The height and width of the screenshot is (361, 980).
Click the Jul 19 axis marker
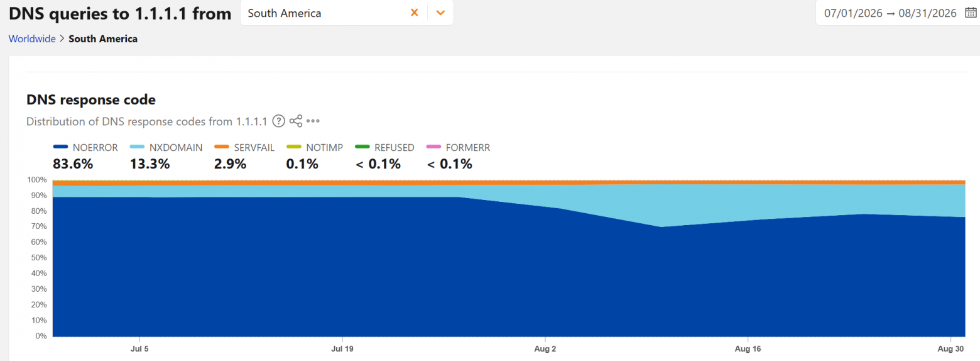pos(342,348)
